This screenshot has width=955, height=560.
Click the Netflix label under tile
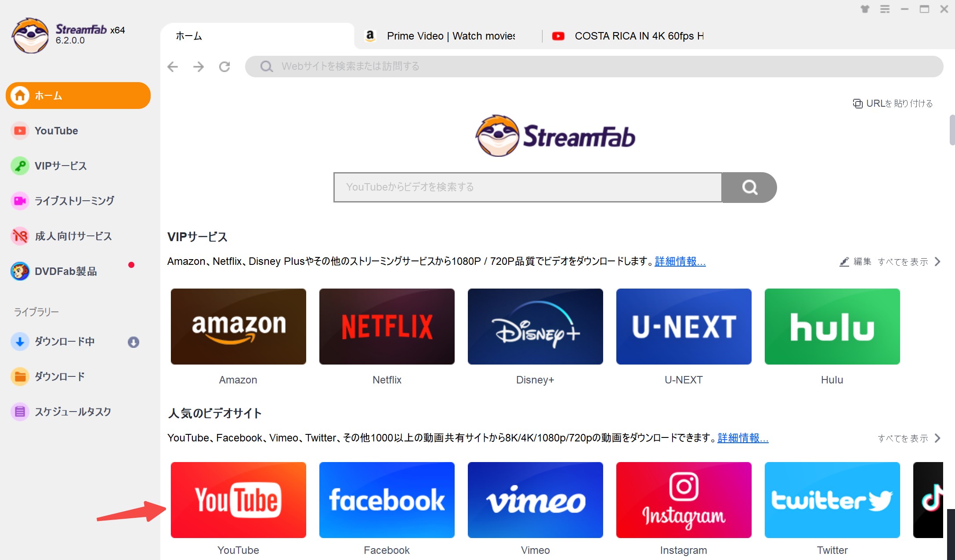387,380
